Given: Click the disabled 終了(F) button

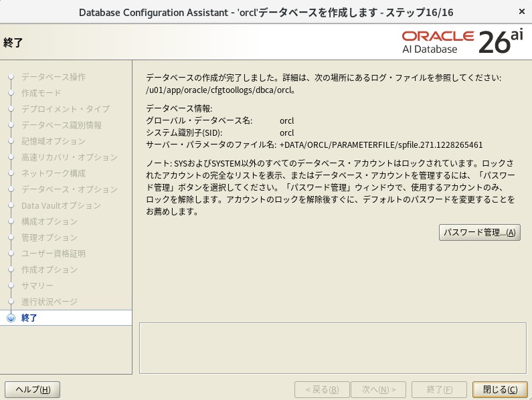Looking at the screenshot, I should [x=440, y=389].
